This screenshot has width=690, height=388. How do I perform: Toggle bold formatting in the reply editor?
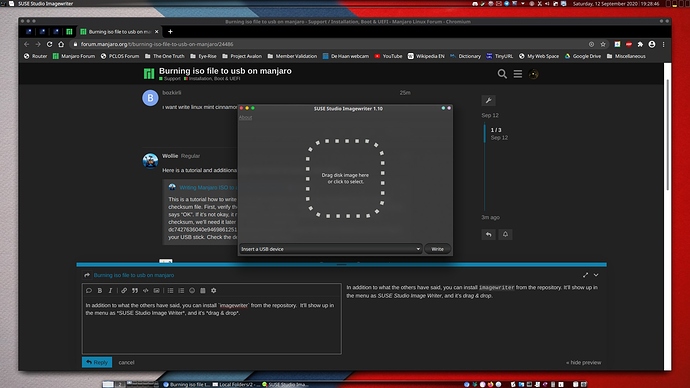point(100,290)
